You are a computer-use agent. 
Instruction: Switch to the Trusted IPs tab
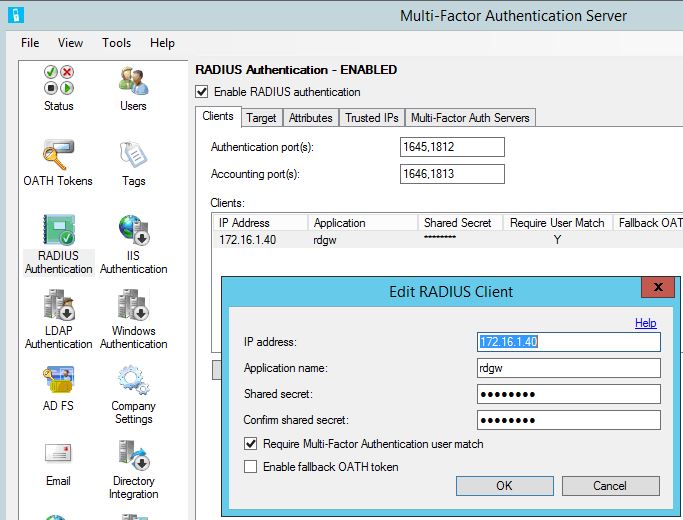click(x=372, y=118)
